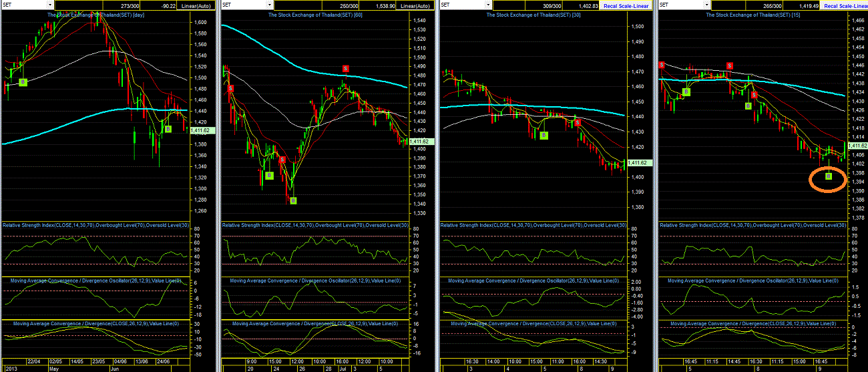Viewport: 868px width, 372px height.
Task: Click the leftmost sell marker in the 15-minute chart
Action: pyautogui.click(x=661, y=64)
